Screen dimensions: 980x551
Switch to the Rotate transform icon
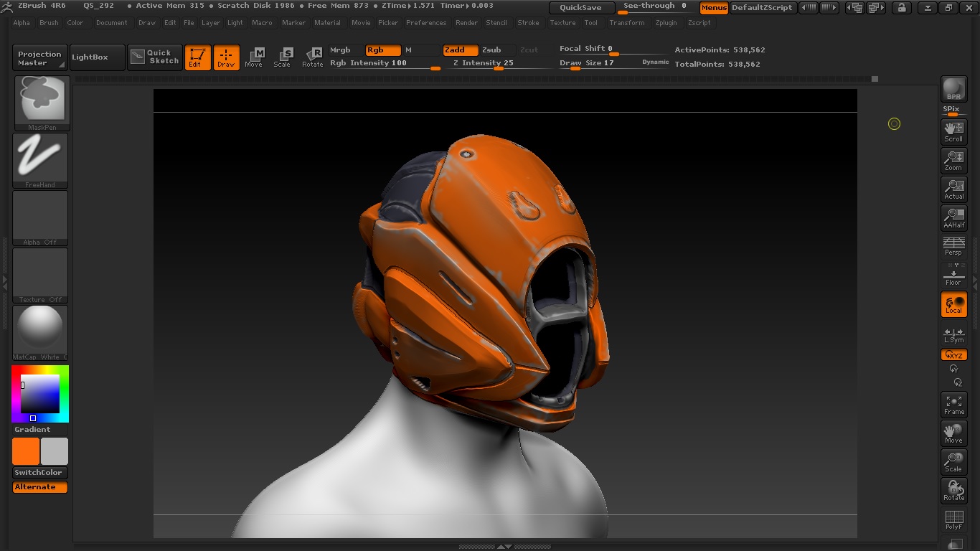[312, 57]
